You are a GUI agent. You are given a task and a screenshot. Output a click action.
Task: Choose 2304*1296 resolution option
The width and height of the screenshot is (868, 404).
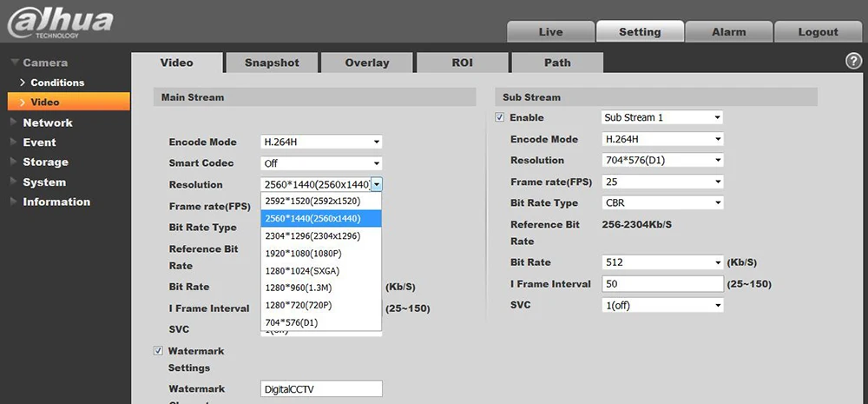pos(321,236)
